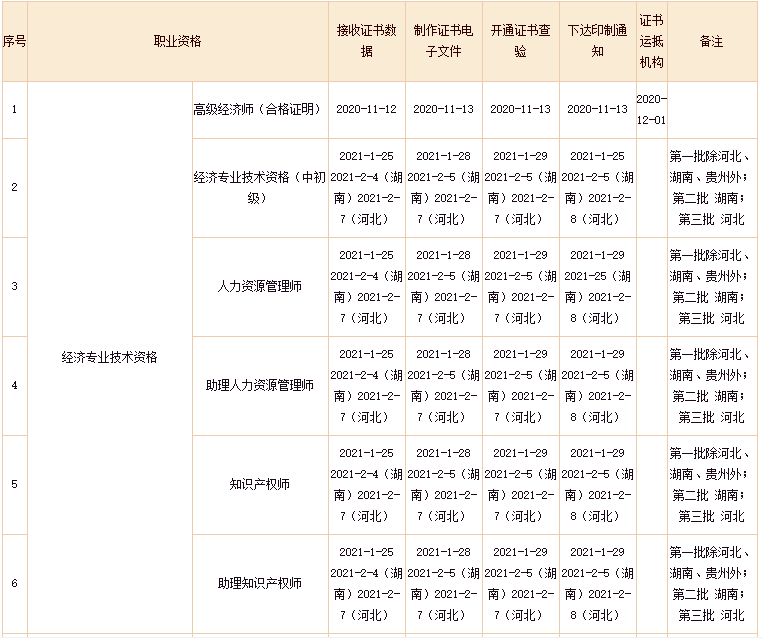This screenshot has height=638, width=762.
Task: Select the 2020-11-12 date cell
Action: (366, 109)
